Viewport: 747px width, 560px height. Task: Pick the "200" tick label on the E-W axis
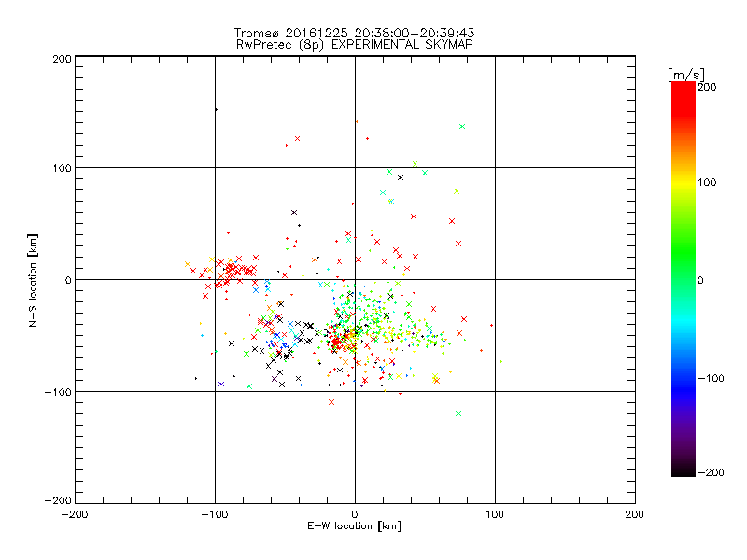click(635, 514)
